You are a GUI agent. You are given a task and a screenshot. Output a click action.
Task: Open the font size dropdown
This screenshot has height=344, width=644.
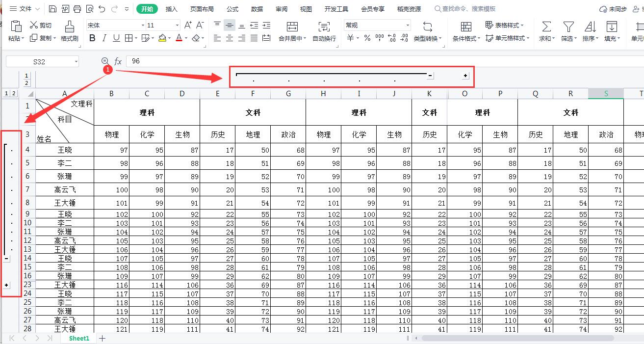(x=178, y=25)
